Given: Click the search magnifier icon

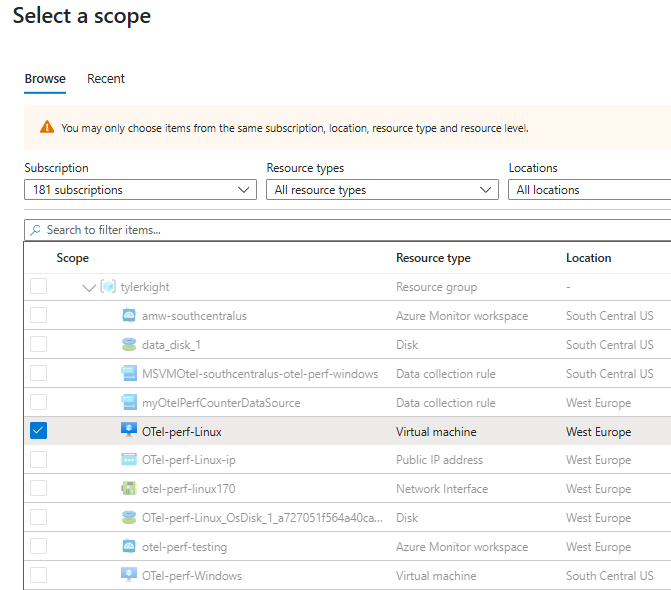Looking at the screenshot, I should point(35,230).
